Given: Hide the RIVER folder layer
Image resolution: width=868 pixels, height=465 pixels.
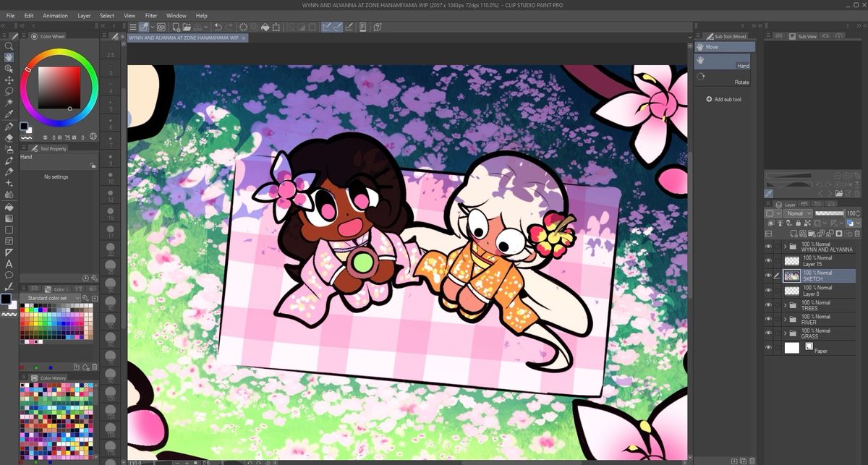Looking at the screenshot, I should (769, 319).
